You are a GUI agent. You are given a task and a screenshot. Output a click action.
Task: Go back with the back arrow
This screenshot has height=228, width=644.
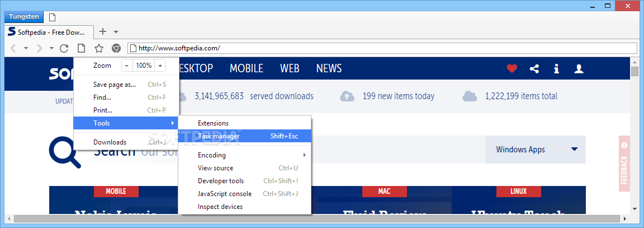coord(13,49)
